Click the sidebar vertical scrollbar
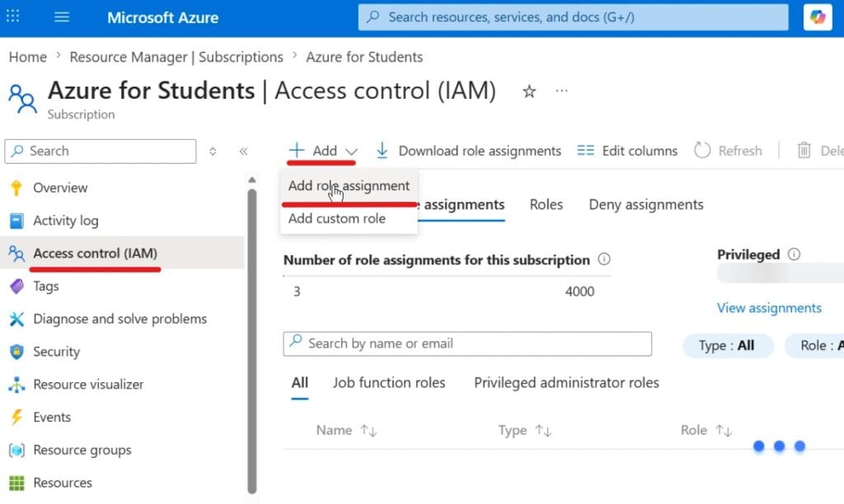This screenshot has height=504, width=844. 252,341
